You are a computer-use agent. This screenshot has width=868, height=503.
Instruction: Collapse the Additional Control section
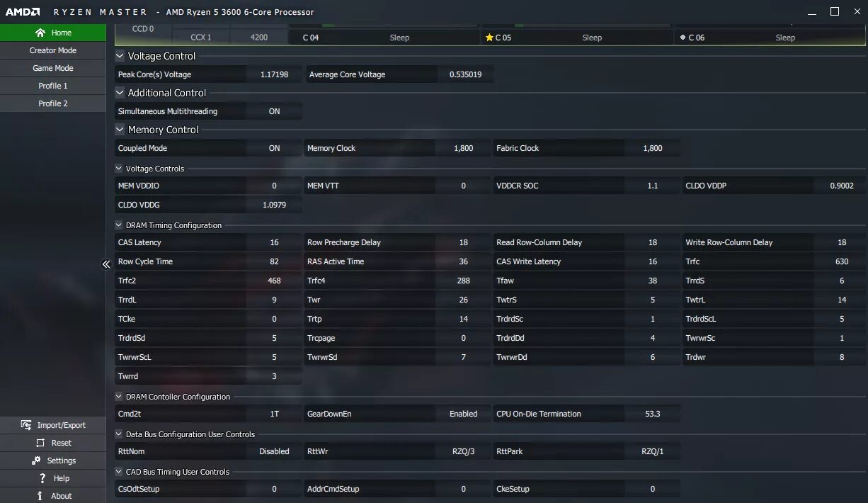[x=120, y=93]
